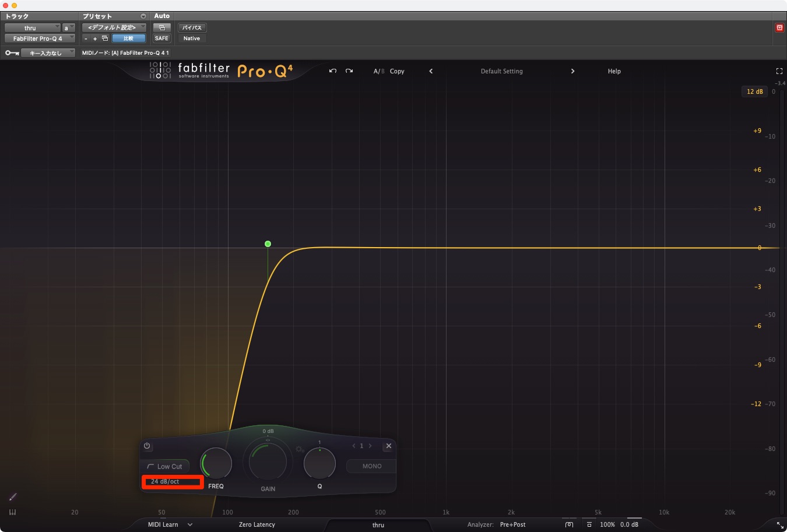Click the 100% gain scale value
The height and width of the screenshot is (532, 787).
pyautogui.click(x=607, y=524)
